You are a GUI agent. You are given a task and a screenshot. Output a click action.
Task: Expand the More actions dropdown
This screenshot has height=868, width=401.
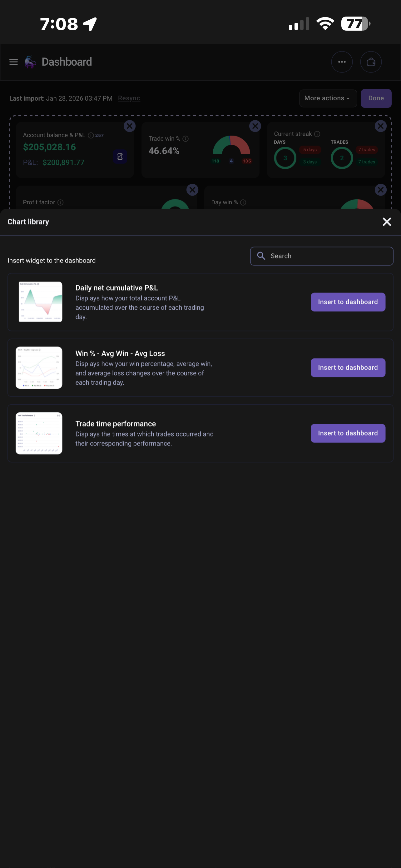point(328,98)
